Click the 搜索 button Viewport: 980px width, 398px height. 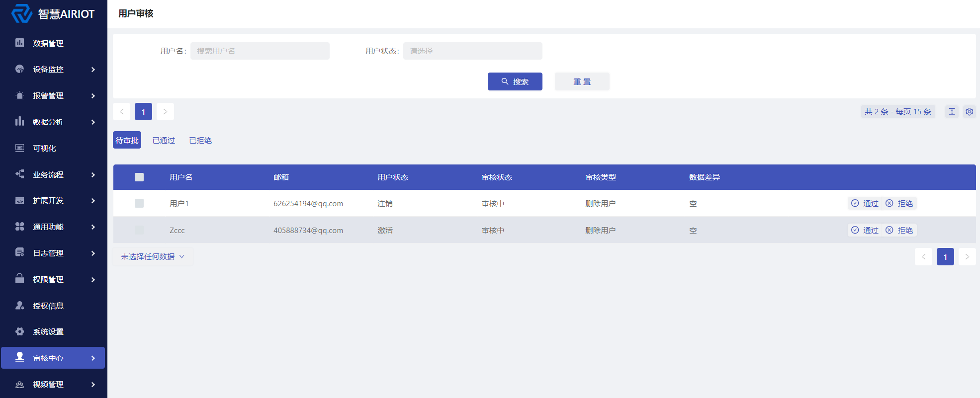[x=515, y=81]
